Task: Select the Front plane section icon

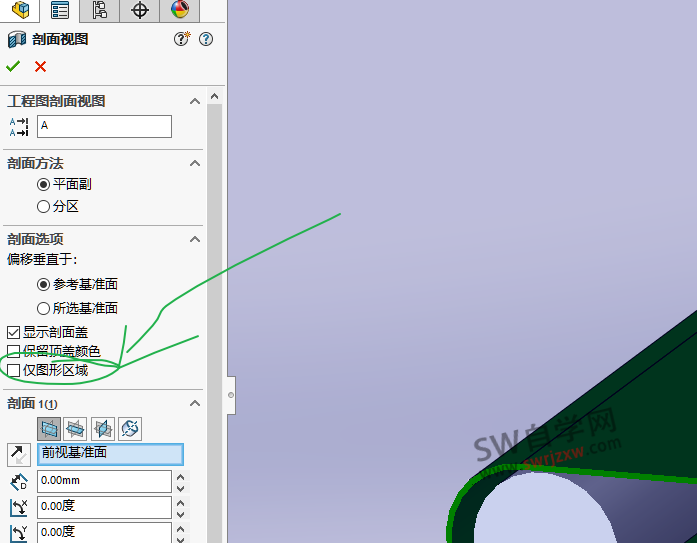Action: coord(49,429)
